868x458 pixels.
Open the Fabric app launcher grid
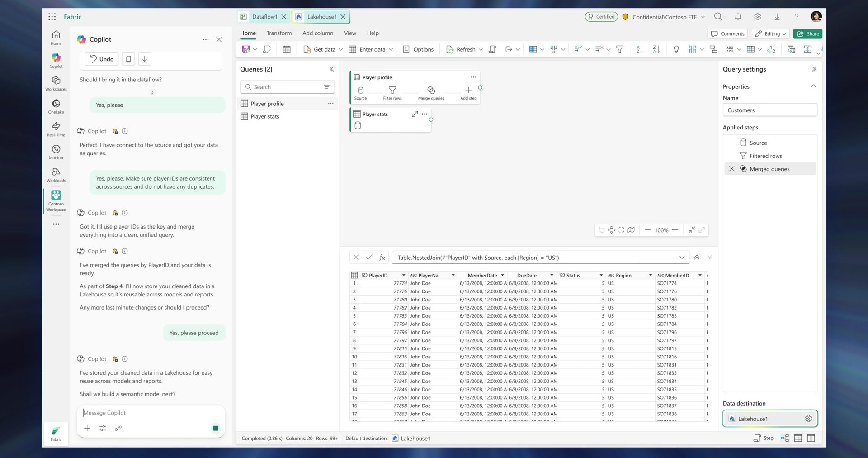coord(52,17)
